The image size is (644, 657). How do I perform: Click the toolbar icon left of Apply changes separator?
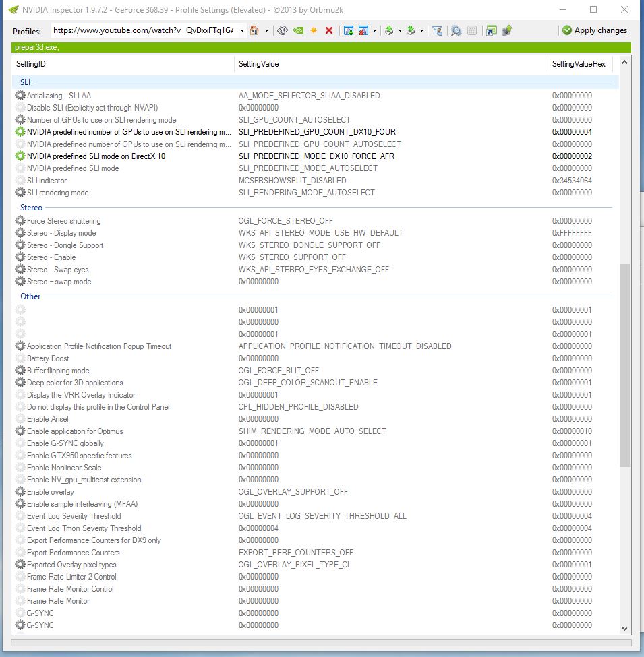[507, 30]
